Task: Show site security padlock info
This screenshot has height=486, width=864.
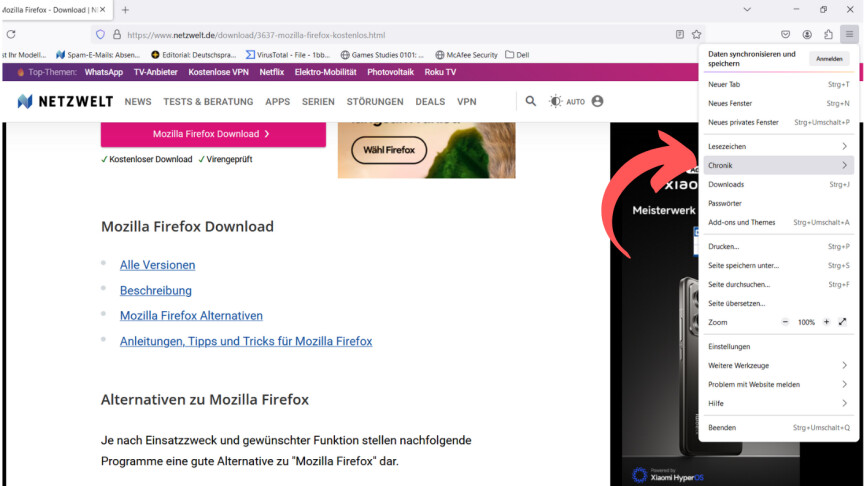Action: pos(117,34)
